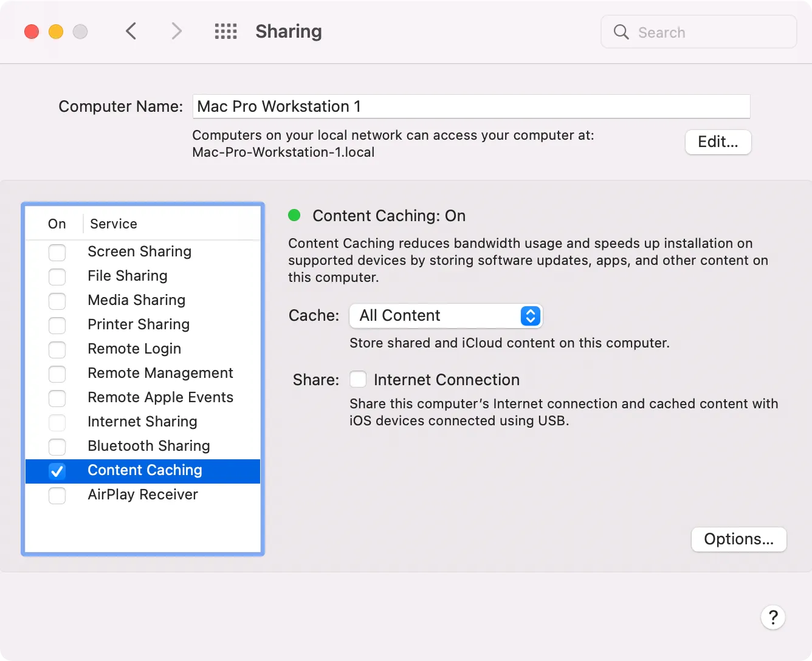Image resolution: width=812 pixels, height=661 pixels.
Task: Enable File Sharing service
Action: pos(57,276)
